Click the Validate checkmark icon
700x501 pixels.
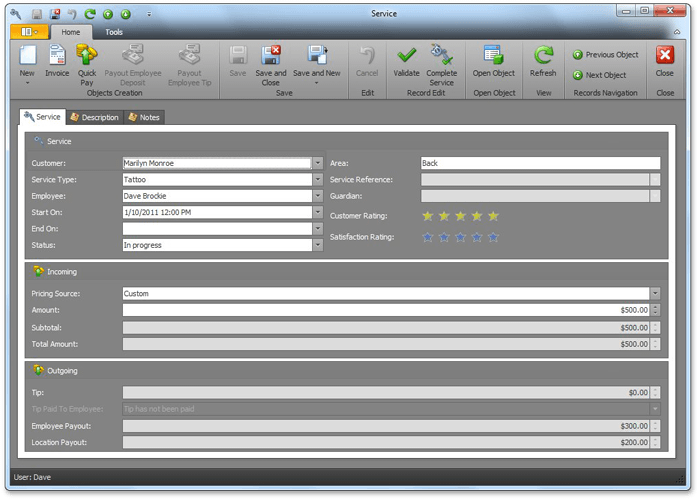click(407, 56)
